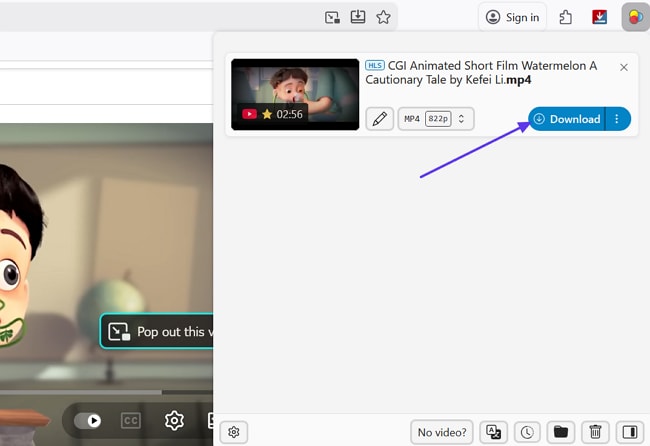Open the MP4 822p quality selector
Viewport: 650px width, 446px height.
click(x=436, y=119)
